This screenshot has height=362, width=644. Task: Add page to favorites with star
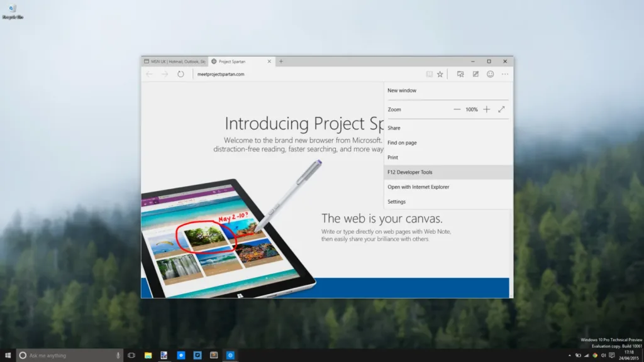(440, 74)
